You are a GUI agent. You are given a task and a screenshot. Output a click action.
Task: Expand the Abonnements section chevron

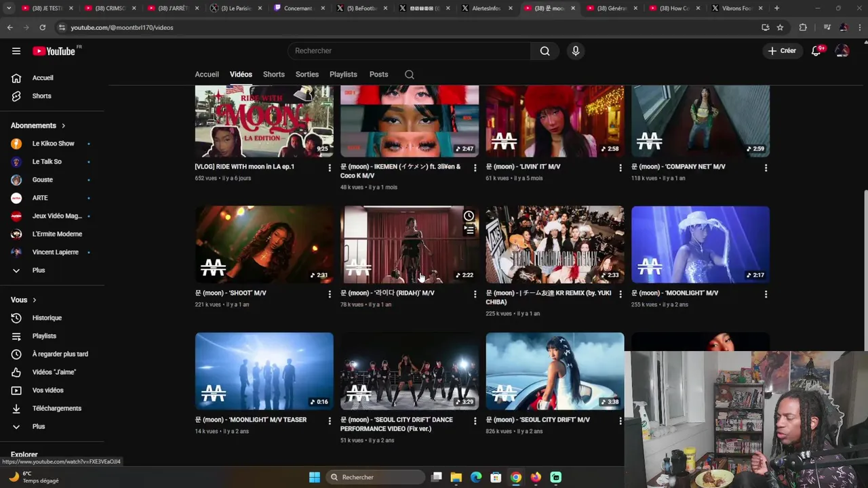point(64,125)
